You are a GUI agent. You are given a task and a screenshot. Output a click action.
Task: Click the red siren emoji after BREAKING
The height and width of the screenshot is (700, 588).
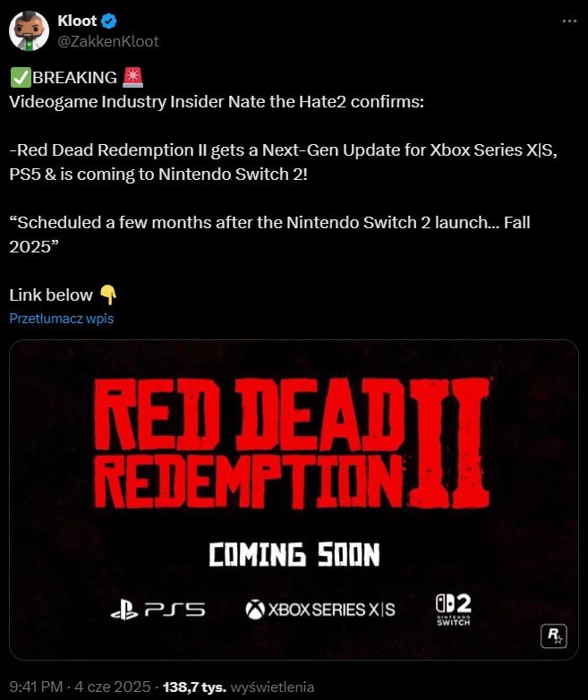132,77
